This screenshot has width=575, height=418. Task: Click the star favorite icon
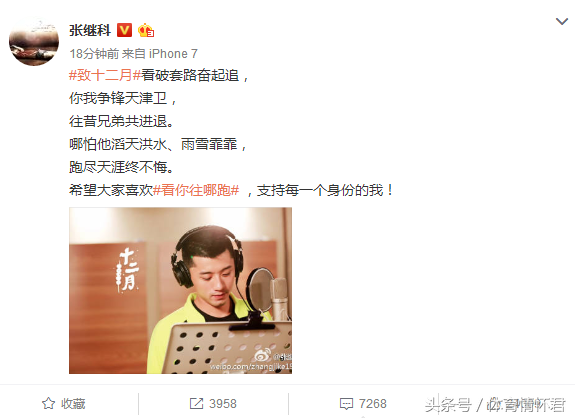[x=48, y=403]
